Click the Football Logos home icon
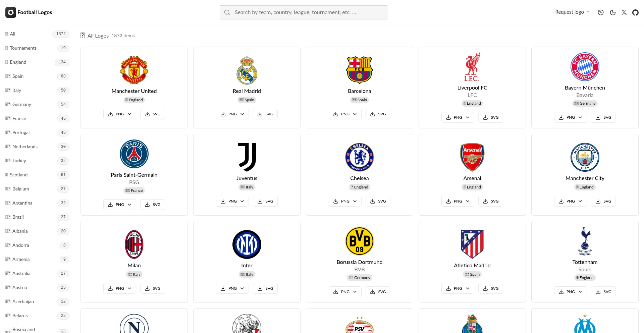Viewport: 644px width, 333px height. pyautogui.click(x=11, y=12)
